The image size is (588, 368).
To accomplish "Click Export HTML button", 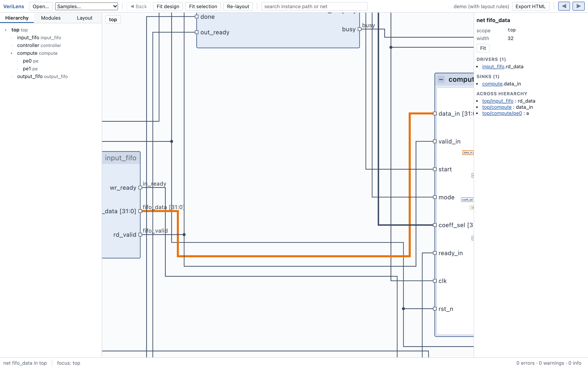I will (x=530, y=6).
